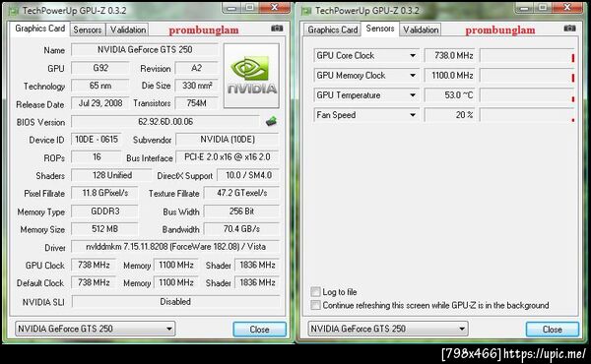
Task: Select Graphics Card tab in left window
Action: tap(40, 29)
